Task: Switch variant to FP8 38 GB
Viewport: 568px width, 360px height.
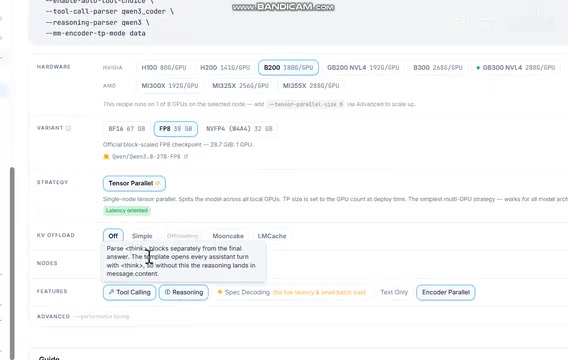Action: pos(176,129)
